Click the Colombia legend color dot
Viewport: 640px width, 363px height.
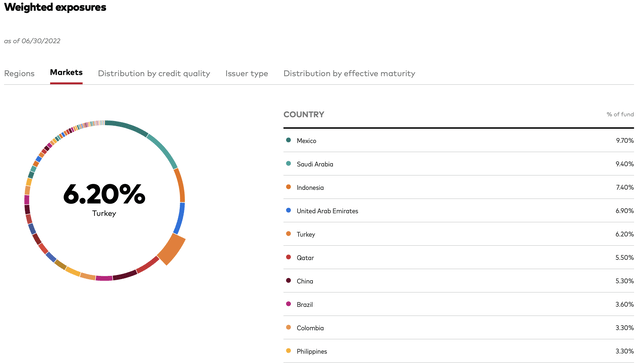(x=288, y=327)
